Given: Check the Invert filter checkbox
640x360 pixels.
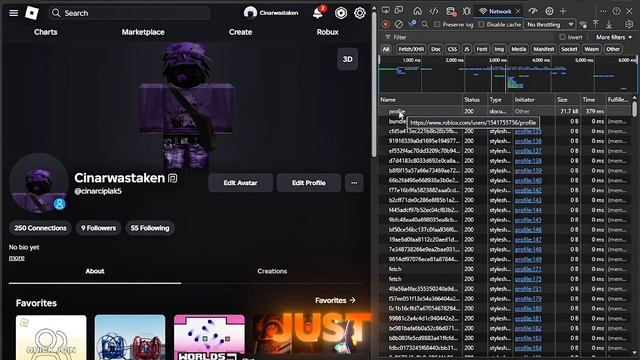Looking at the screenshot, I should pos(562,37).
